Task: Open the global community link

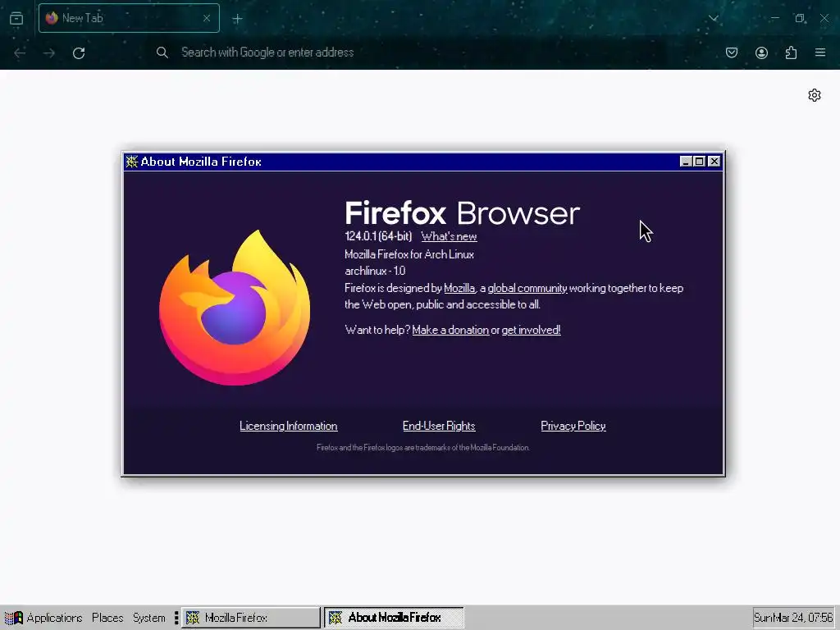Action: tap(527, 288)
